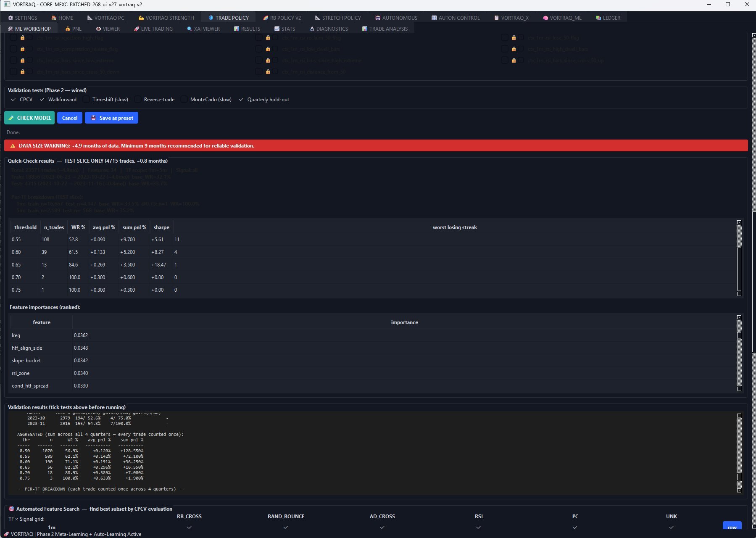Toggle the Quarterly hold-out checkbox
Image resolution: width=756 pixels, height=538 pixels.
tap(241, 100)
